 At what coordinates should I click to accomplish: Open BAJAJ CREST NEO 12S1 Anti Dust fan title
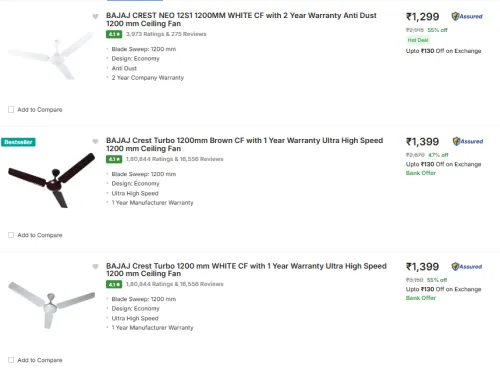point(241,20)
